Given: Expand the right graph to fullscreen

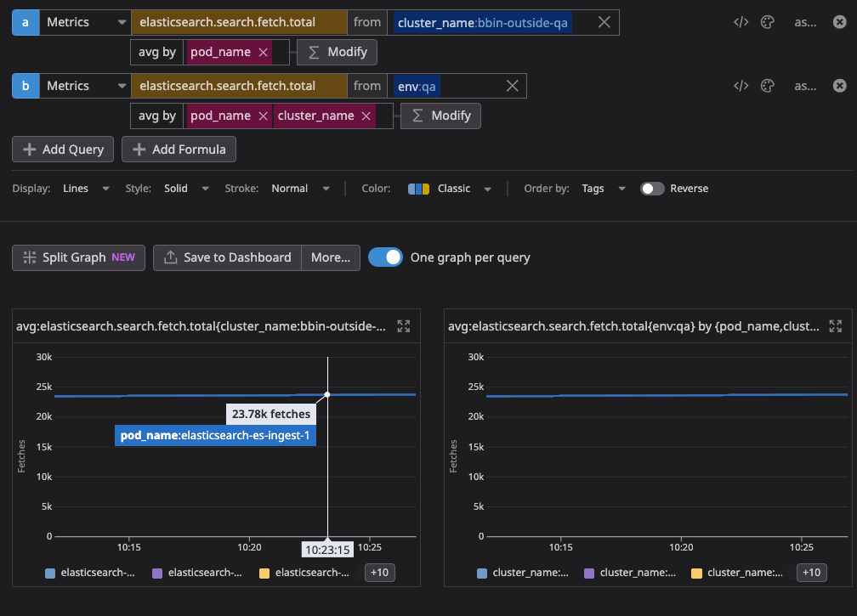Looking at the screenshot, I should tap(836, 326).
